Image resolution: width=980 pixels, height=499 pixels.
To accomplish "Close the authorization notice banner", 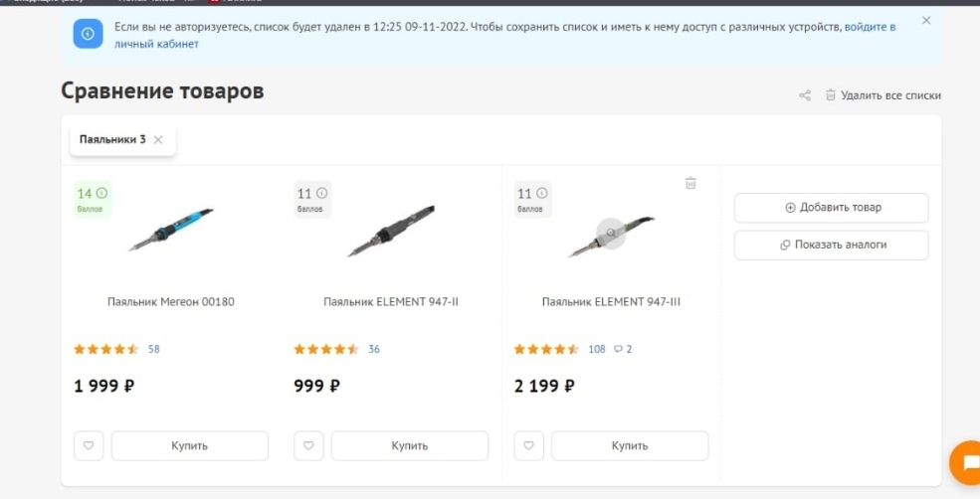I will pos(926,21).
